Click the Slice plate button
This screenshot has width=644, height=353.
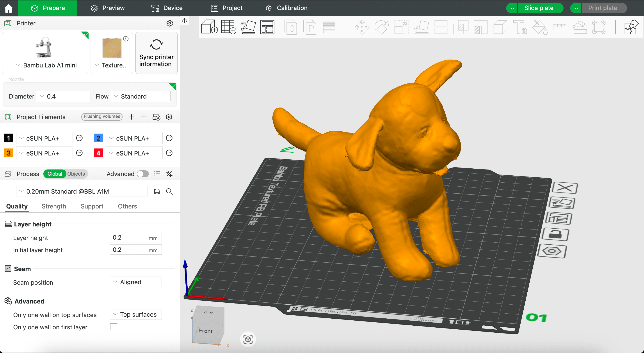click(x=539, y=8)
